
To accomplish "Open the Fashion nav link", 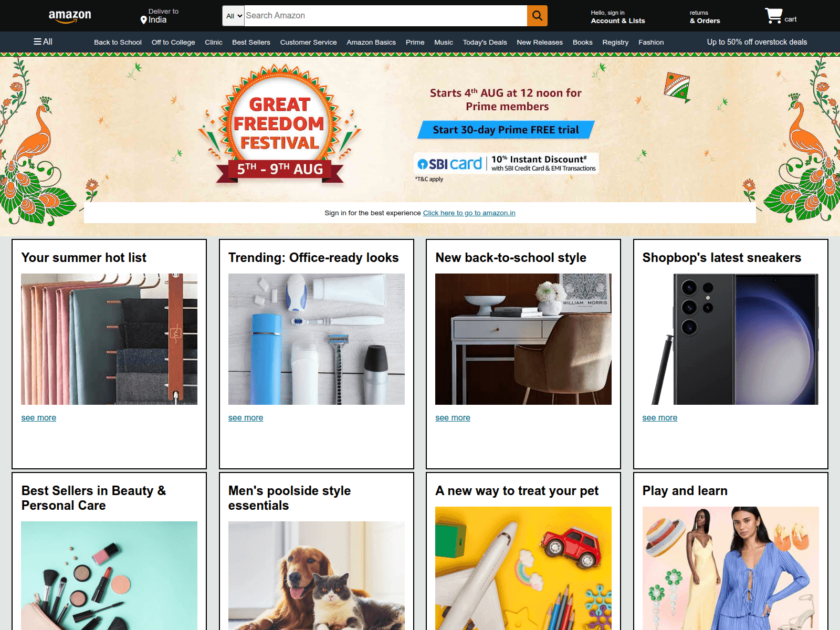I will point(651,42).
